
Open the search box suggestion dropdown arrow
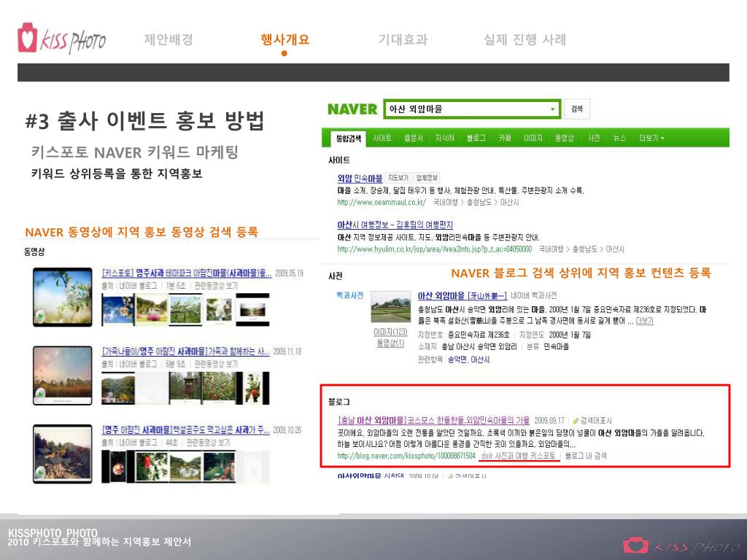(x=552, y=109)
